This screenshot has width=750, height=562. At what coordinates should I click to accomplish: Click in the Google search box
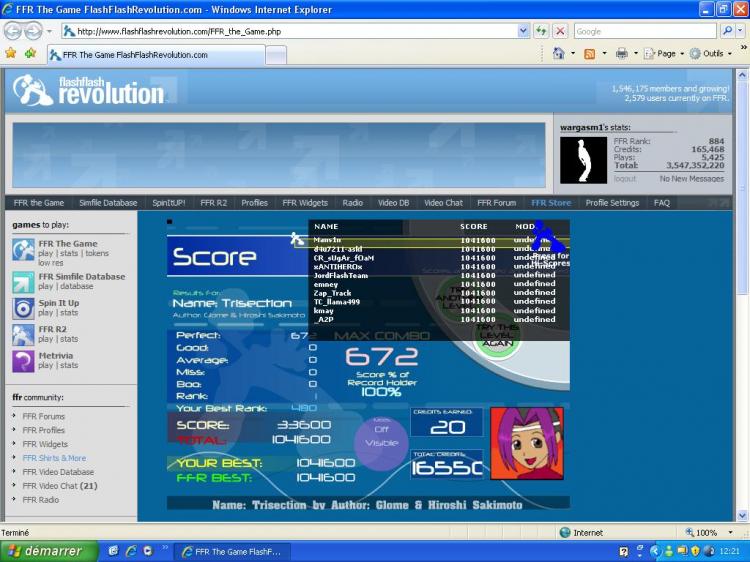(x=644, y=31)
